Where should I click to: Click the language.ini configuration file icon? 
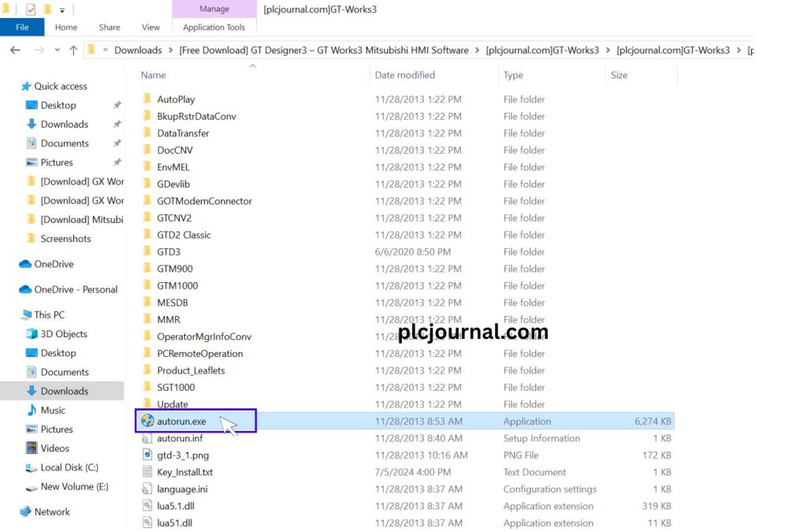[x=147, y=489]
